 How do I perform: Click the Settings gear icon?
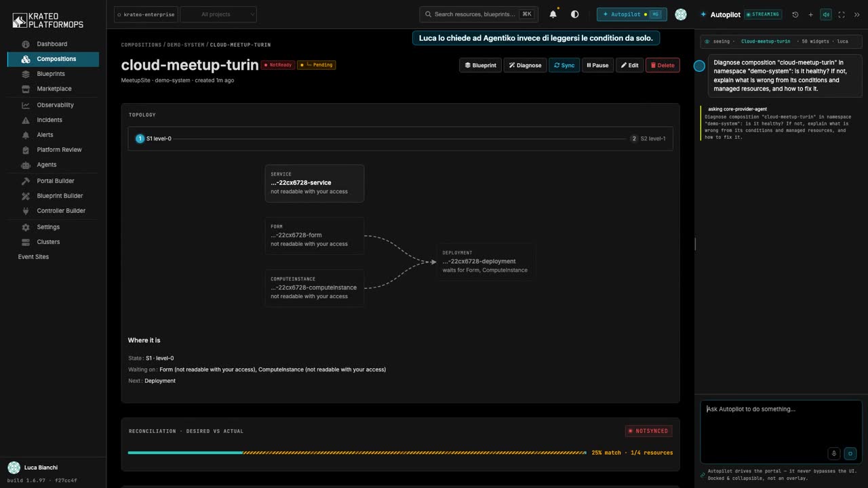coord(26,227)
